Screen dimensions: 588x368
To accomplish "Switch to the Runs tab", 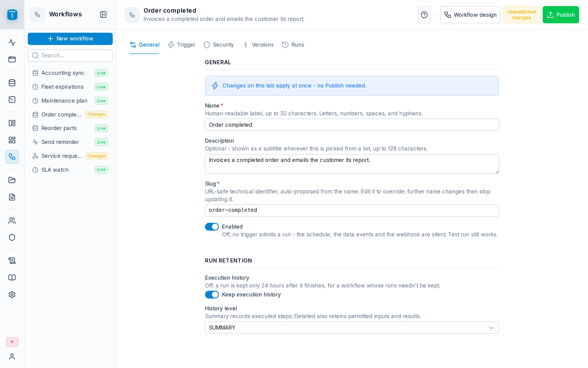I will point(293,45).
